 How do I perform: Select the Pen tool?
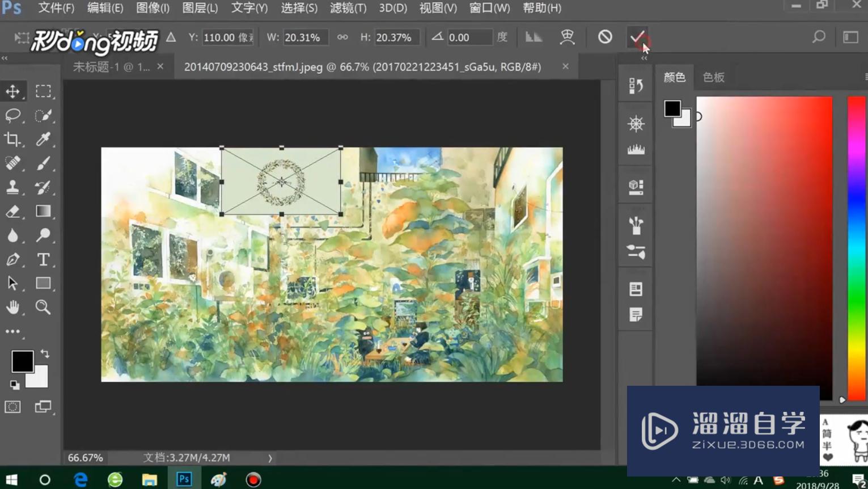(x=12, y=259)
